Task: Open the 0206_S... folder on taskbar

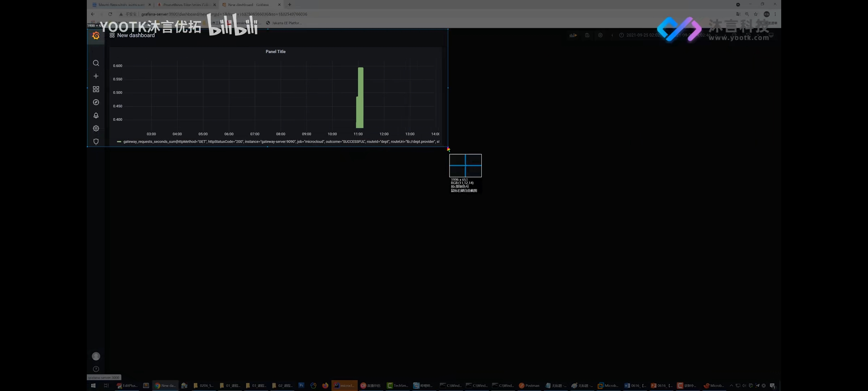Action: (x=204, y=386)
